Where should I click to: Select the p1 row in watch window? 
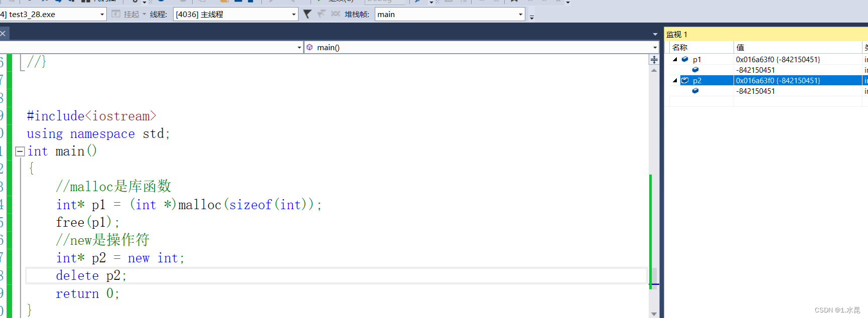[769, 59]
